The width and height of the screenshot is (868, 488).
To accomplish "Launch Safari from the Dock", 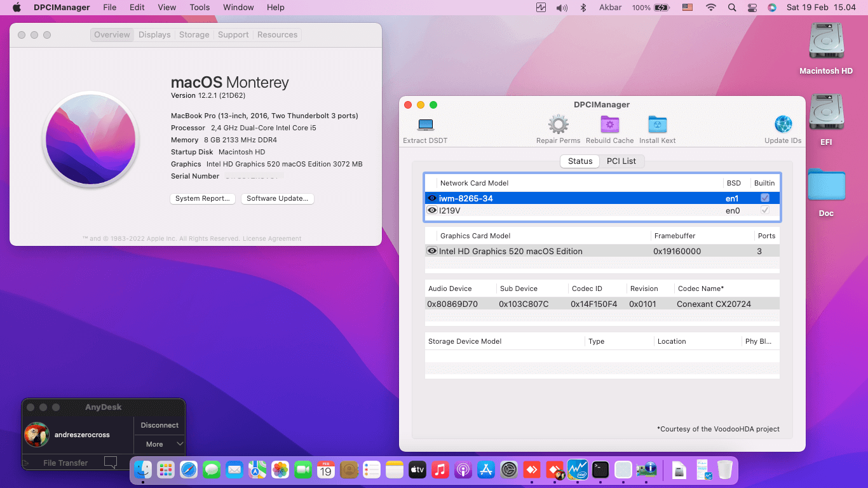I will [x=189, y=470].
